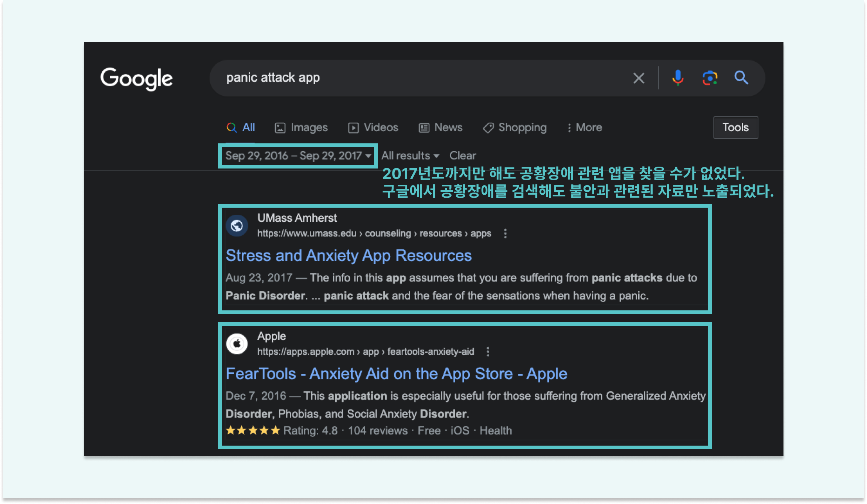
Task: Open Google Lens image search
Action: click(x=710, y=78)
